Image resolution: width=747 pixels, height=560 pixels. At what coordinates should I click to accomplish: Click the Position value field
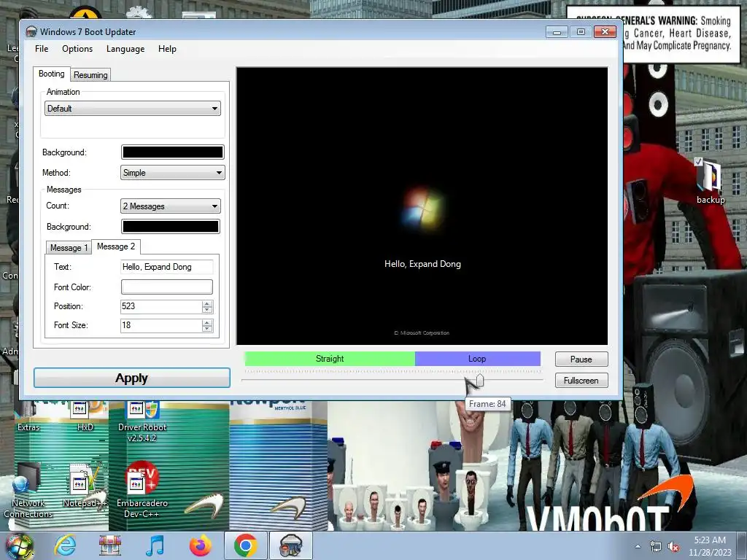tap(161, 306)
